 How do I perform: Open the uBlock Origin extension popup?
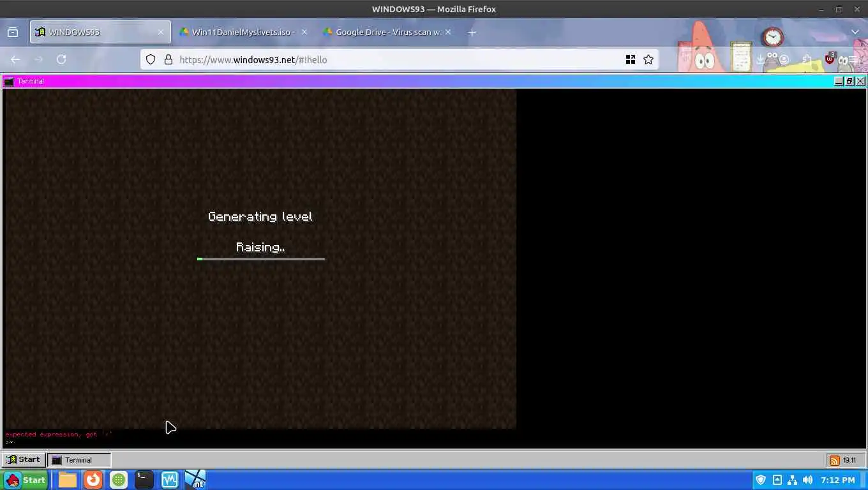coord(830,59)
